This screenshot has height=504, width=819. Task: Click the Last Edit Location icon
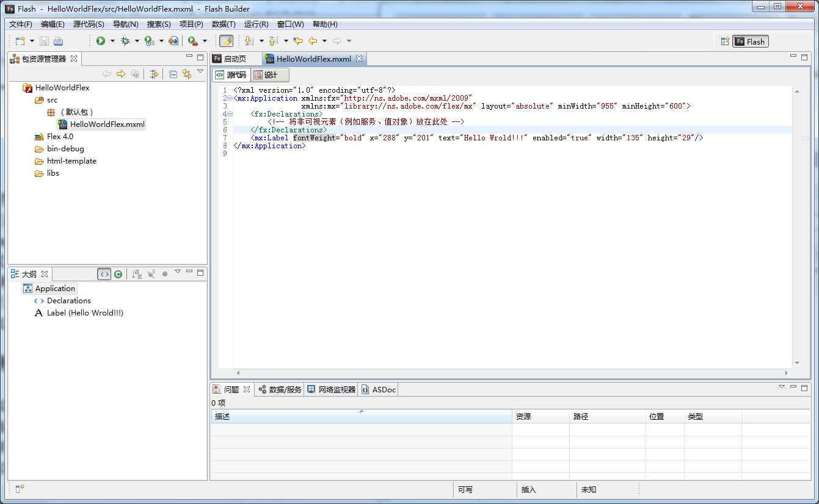[298, 41]
